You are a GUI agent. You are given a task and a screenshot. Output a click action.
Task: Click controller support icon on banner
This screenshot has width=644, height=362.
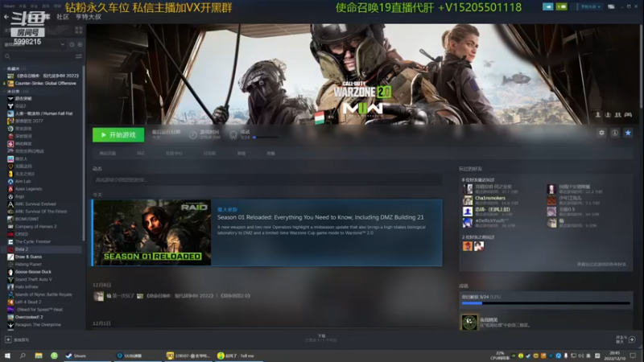(628, 115)
